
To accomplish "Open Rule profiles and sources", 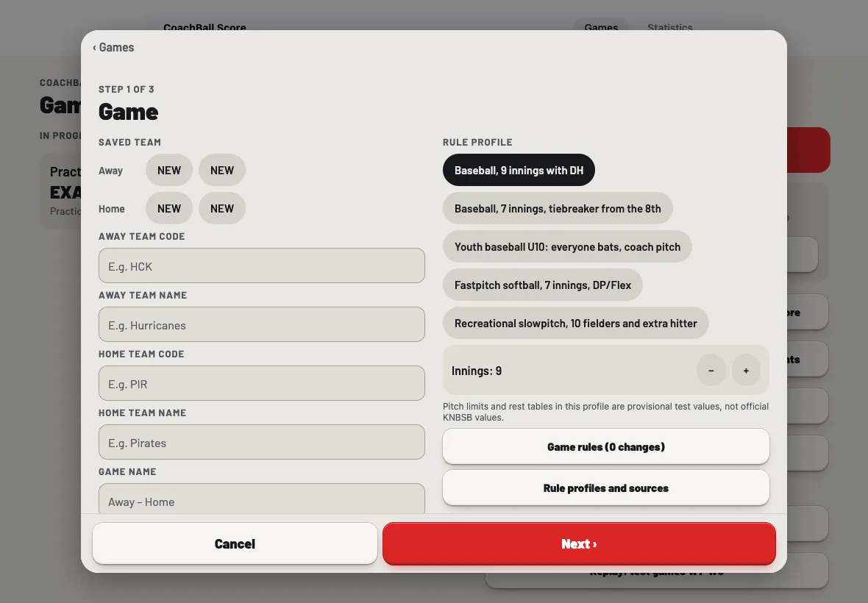I will pos(606,488).
